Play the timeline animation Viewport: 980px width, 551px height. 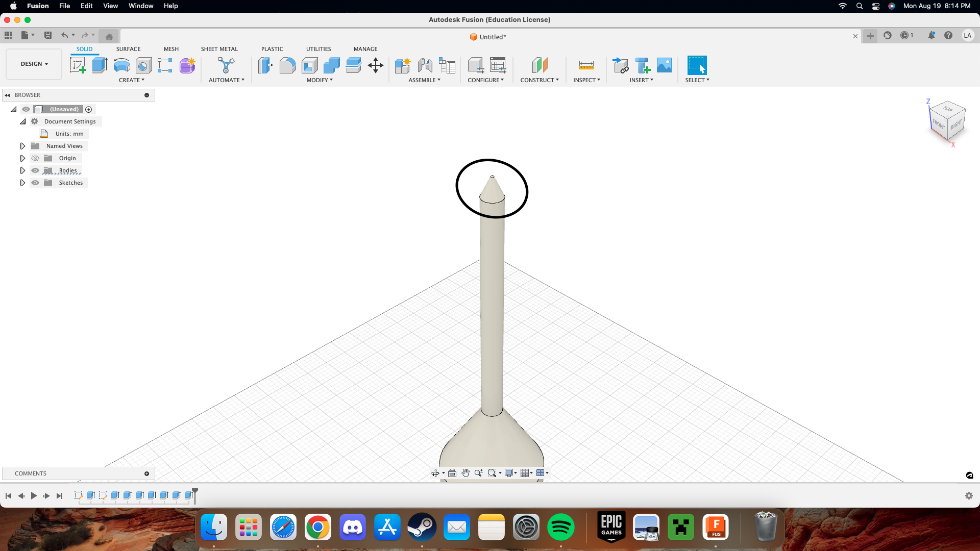coord(34,496)
